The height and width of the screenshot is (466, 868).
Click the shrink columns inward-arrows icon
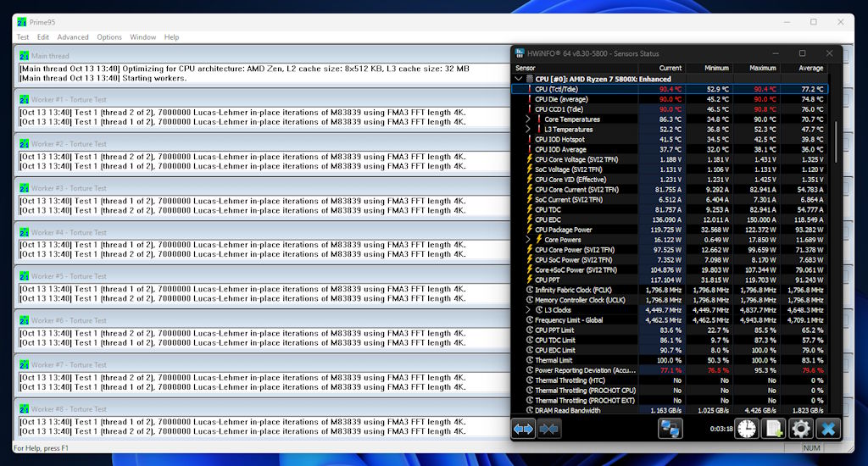549,429
